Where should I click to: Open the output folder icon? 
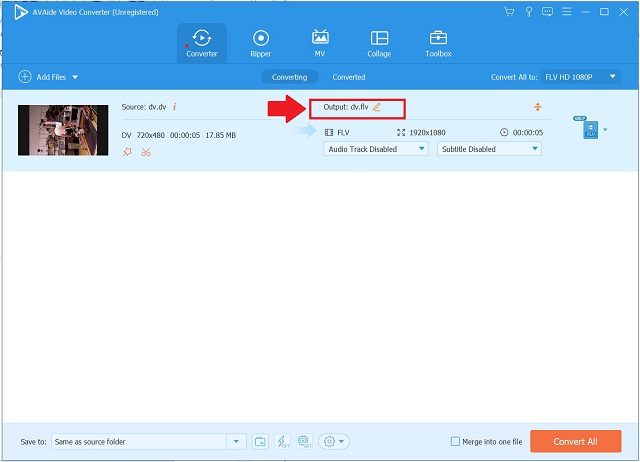pyautogui.click(x=260, y=442)
